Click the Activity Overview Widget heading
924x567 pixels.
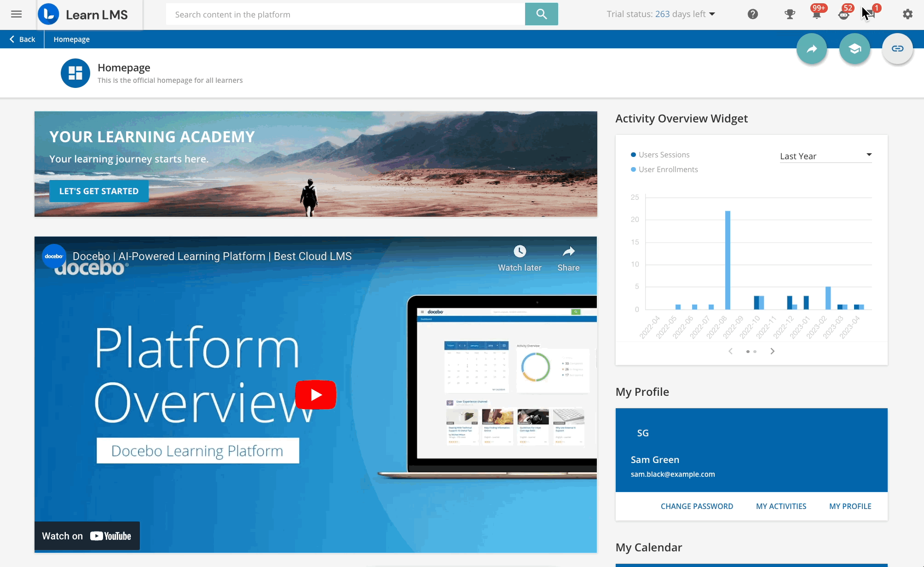681,119
